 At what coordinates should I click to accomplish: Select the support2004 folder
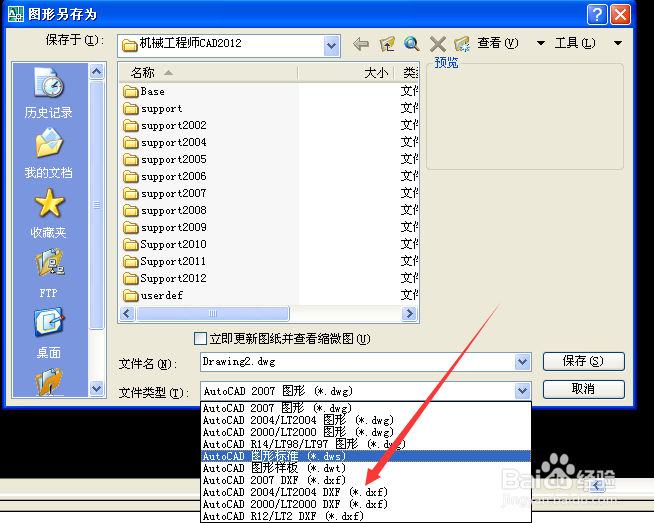point(165,143)
